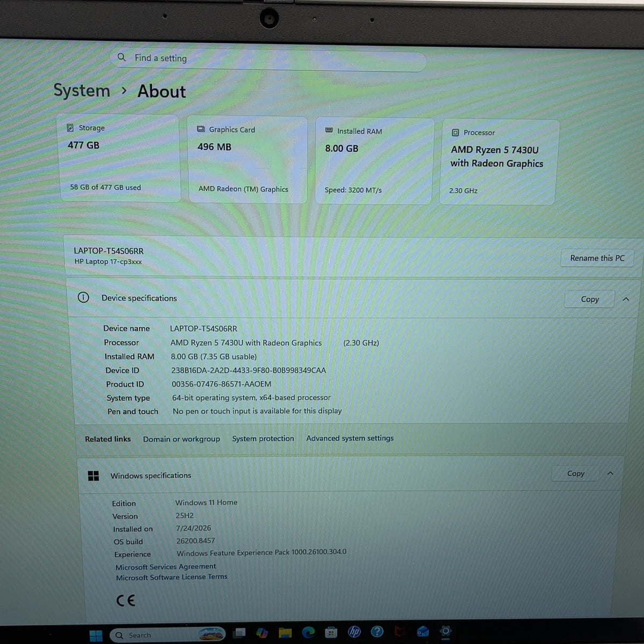The width and height of the screenshot is (644, 644).
Task: Click the Speed: 3200 MT/s text
Action: (x=353, y=190)
